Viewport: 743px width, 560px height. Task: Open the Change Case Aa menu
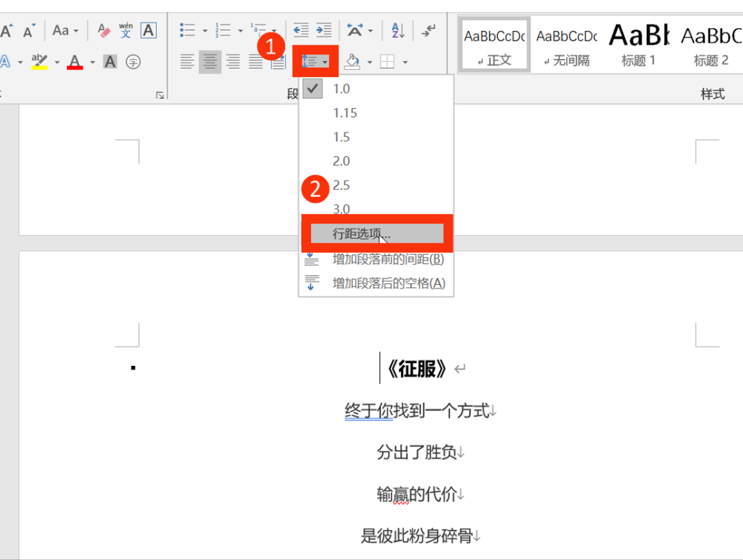click(65, 31)
